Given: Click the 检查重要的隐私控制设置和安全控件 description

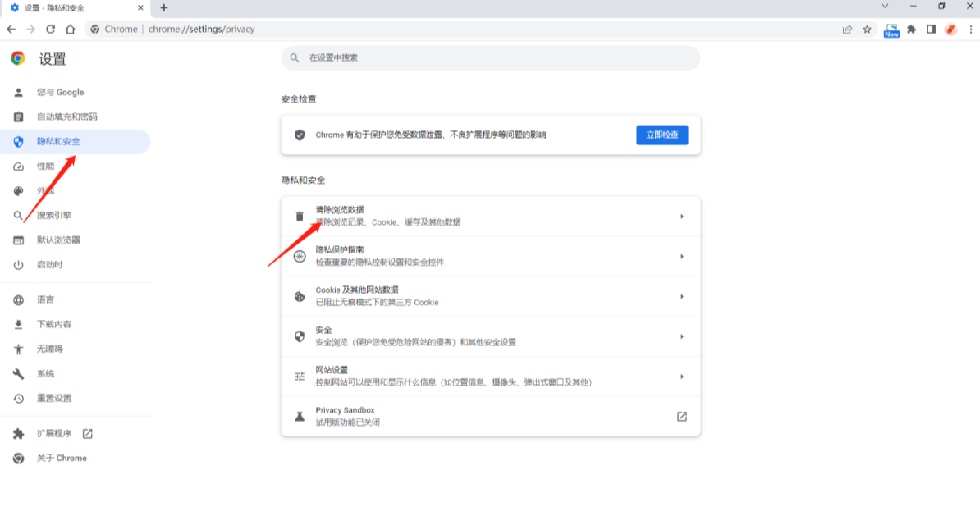Looking at the screenshot, I should 380,262.
